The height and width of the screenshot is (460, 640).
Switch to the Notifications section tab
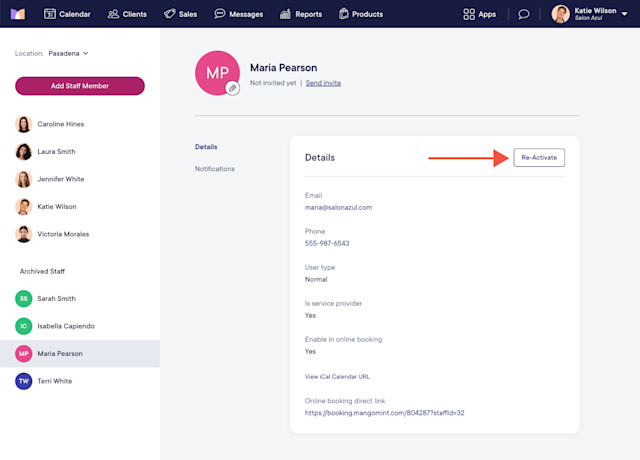[x=215, y=169]
